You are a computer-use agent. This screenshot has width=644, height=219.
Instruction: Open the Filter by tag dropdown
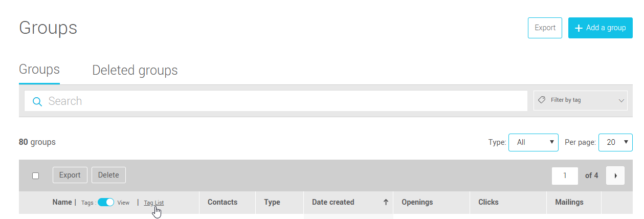pyautogui.click(x=580, y=100)
